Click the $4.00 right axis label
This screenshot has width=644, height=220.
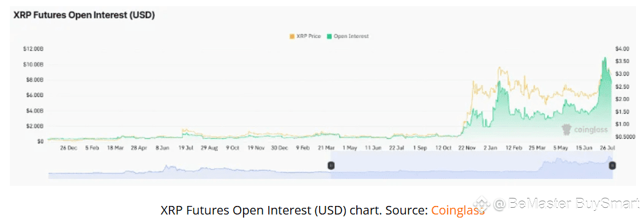[622, 49]
